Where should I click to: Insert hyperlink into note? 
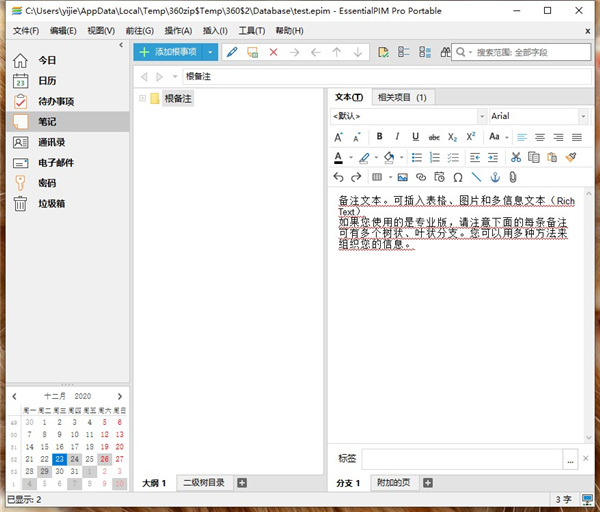(421, 177)
